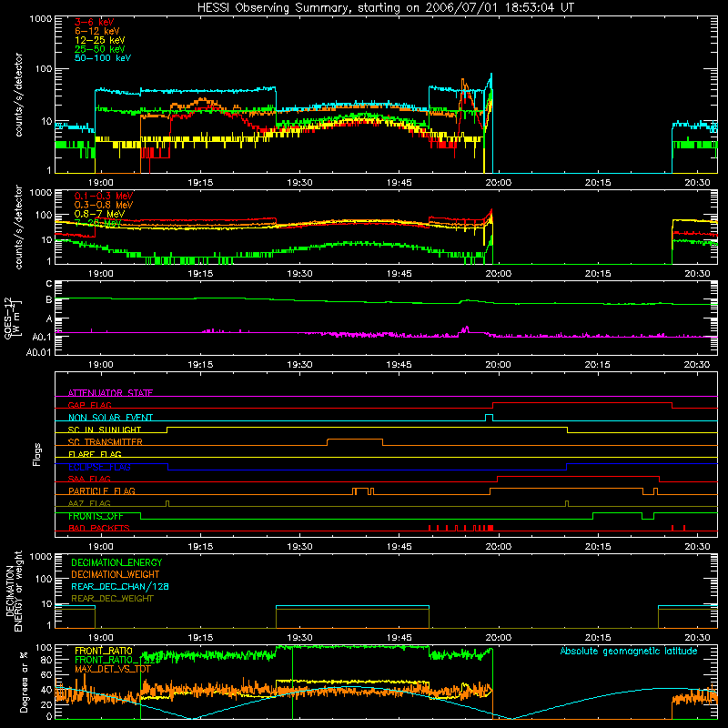Click the REAR_DEC_WEIGHT legend label
The width and height of the screenshot is (728, 728).
(112, 599)
